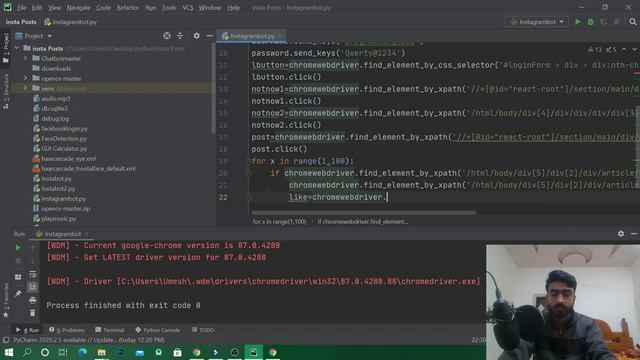
Task: Toggle the Structure tool window side tab
Action: [6, 91]
